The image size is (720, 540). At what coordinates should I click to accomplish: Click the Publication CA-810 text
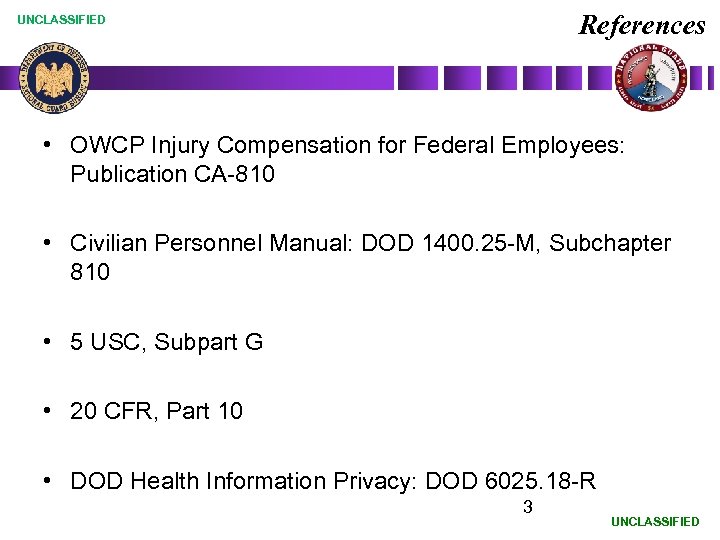pyautogui.click(x=172, y=174)
